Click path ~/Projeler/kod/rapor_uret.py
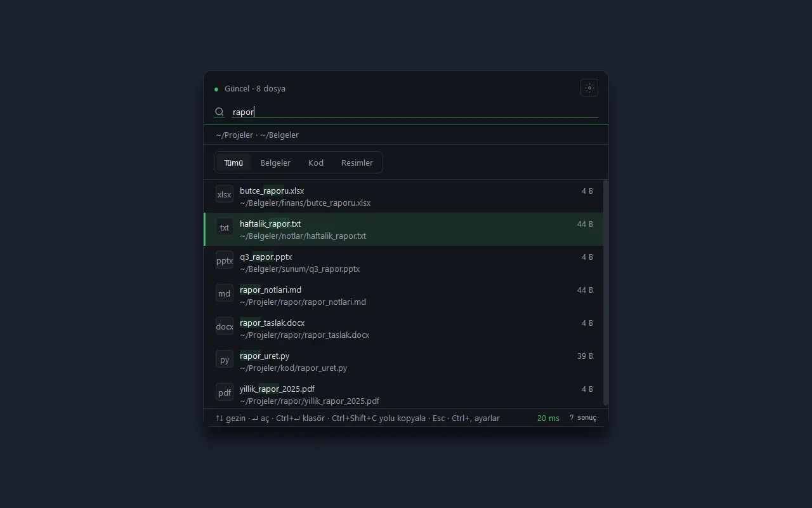The width and height of the screenshot is (812, 508). pos(293,368)
